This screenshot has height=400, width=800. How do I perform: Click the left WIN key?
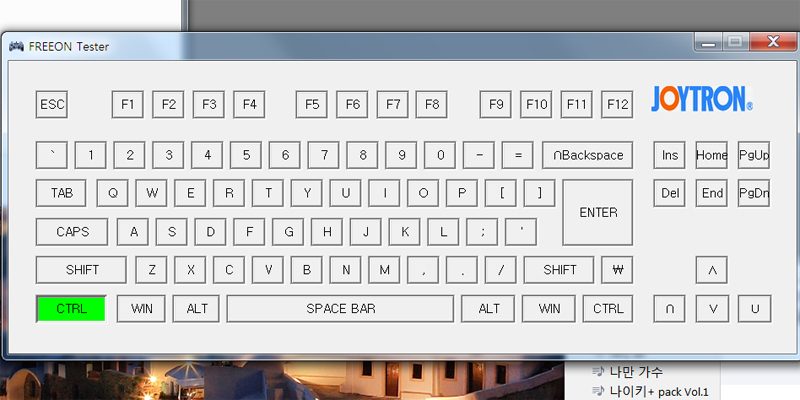click(x=141, y=309)
